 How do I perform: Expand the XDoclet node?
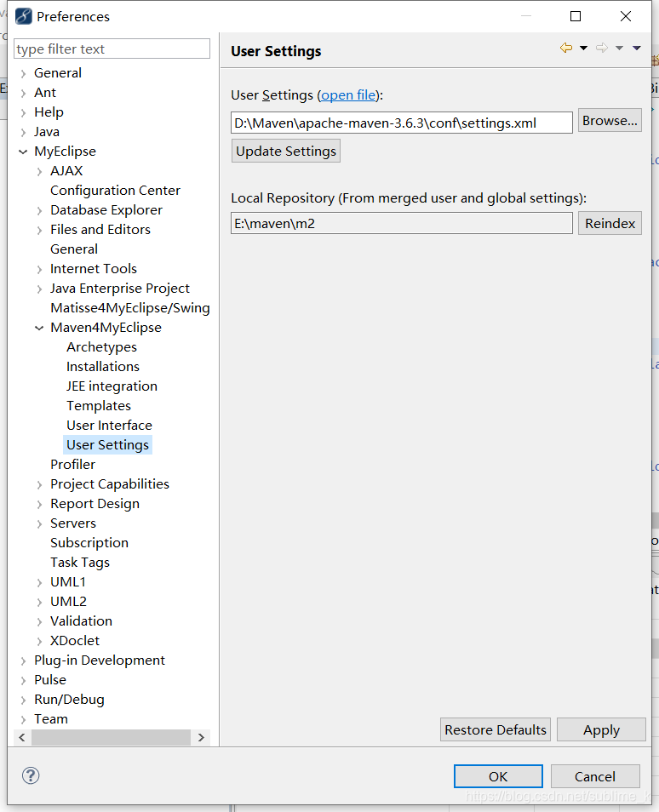click(x=39, y=642)
